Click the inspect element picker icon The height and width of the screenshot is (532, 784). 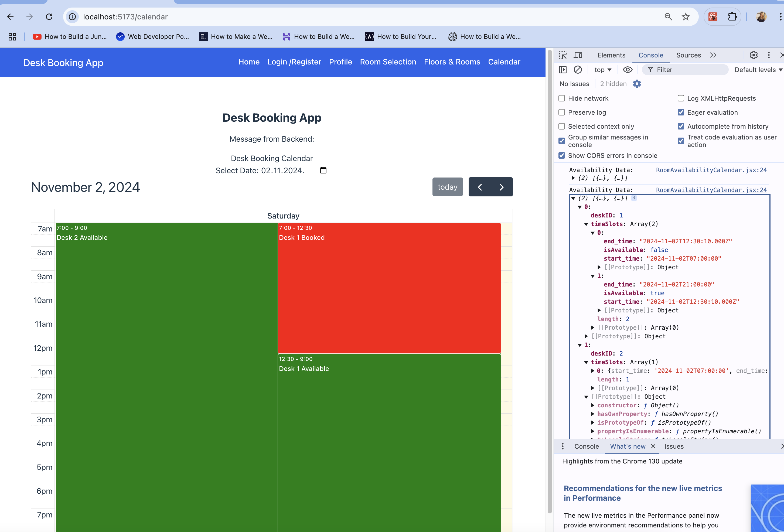pos(563,55)
